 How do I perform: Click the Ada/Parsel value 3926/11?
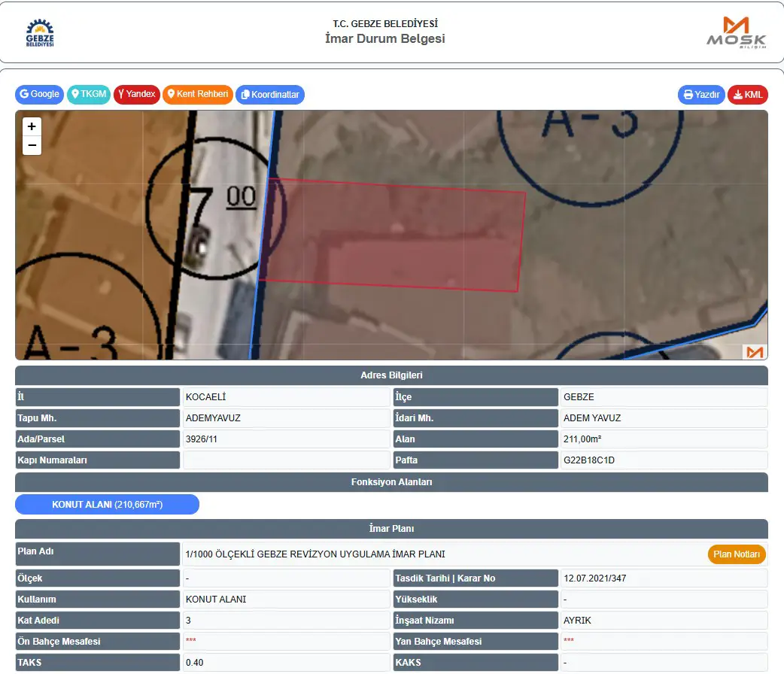[x=201, y=439]
